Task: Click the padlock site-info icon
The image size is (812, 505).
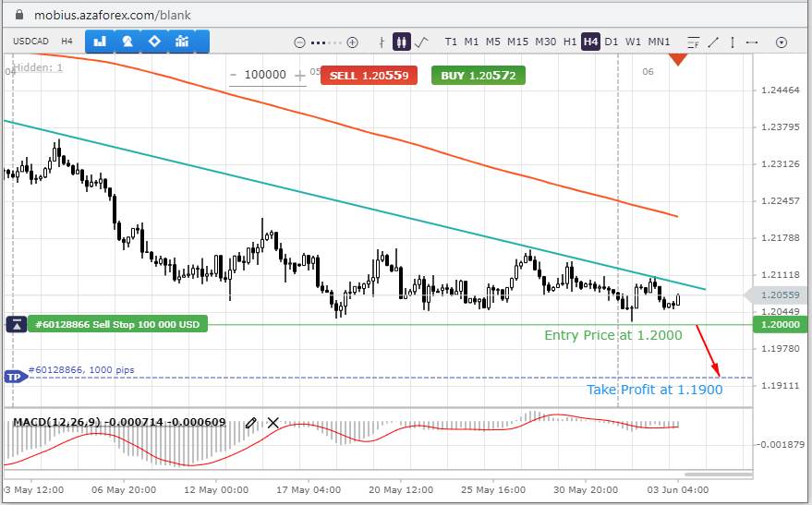Action: coord(19,15)
